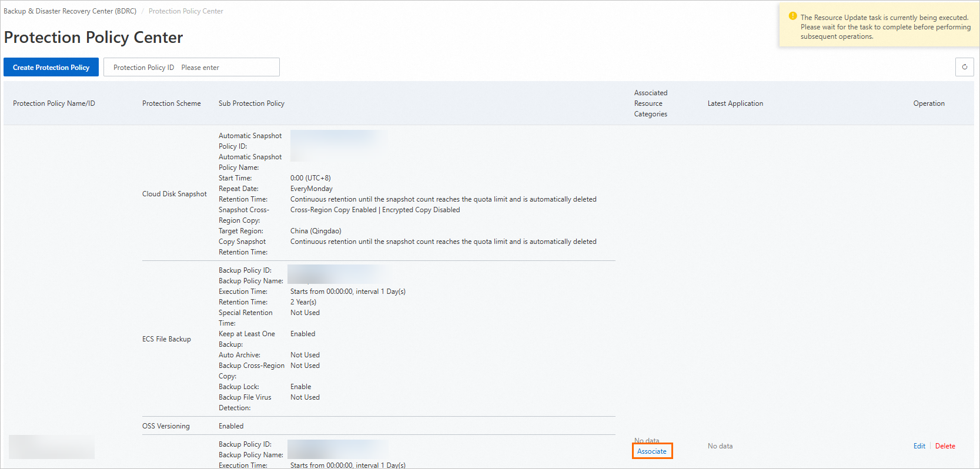Click Edit in Operation column
The image size is (980, 469).
pyautogui.click(x=919, y=446)
